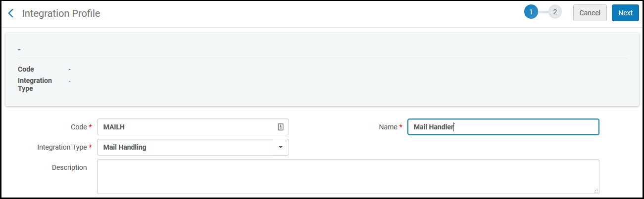Screen dimensions: 644x199
Task: Click the Code label of the form field
Action: [79, 127]
